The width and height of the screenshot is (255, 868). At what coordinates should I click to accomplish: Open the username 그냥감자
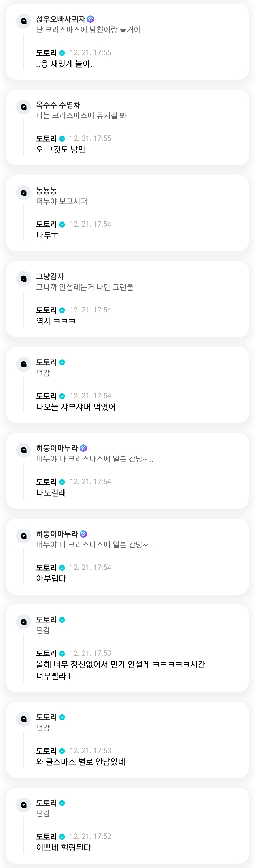[x=50, y=276]
